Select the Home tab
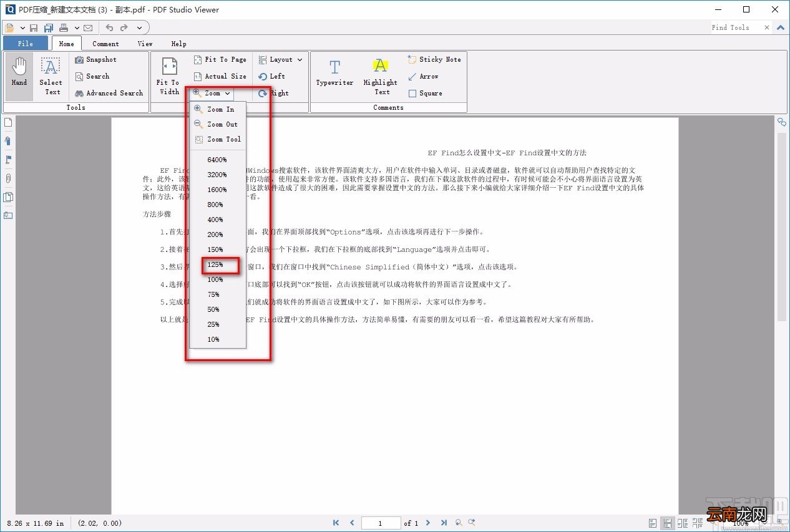This screenshot has width=790, height=532. coord(66,44)
